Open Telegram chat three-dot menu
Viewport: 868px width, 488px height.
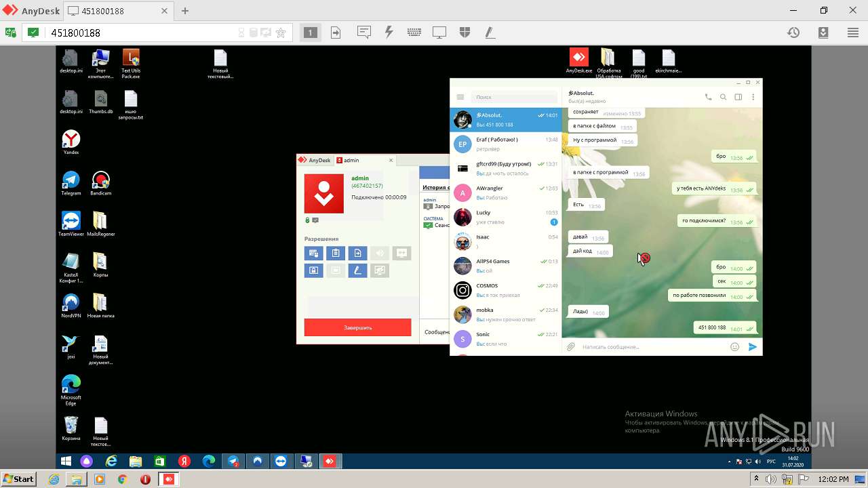(x=753, y=97)
